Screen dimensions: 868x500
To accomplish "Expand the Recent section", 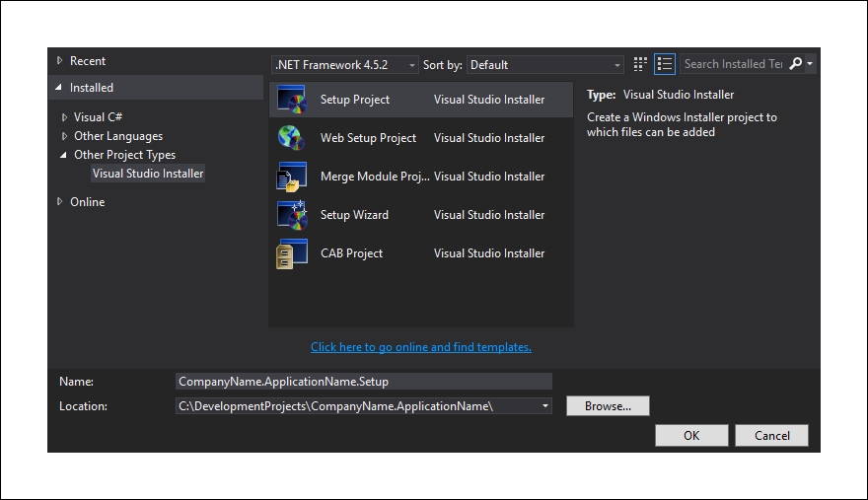I will (59, 60).
